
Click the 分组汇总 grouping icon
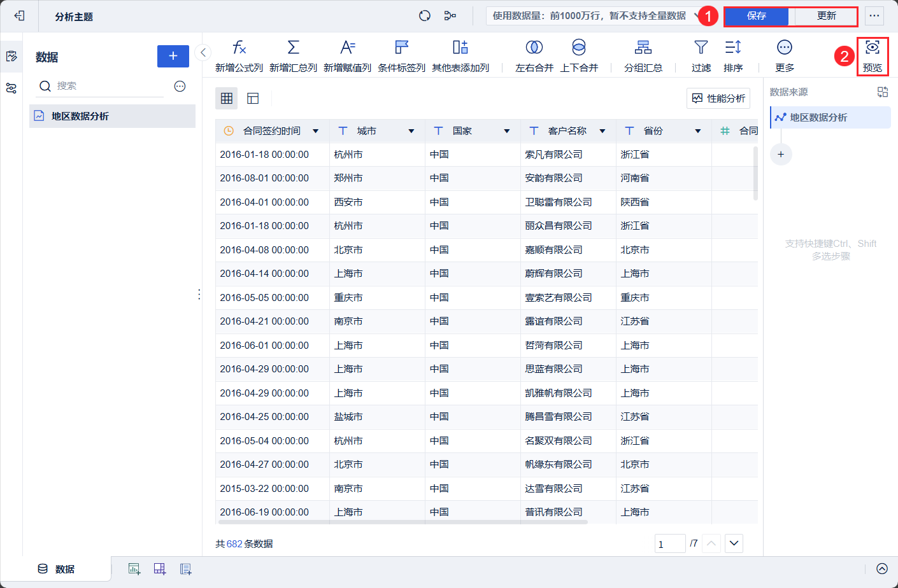click(x=643, y=48)
